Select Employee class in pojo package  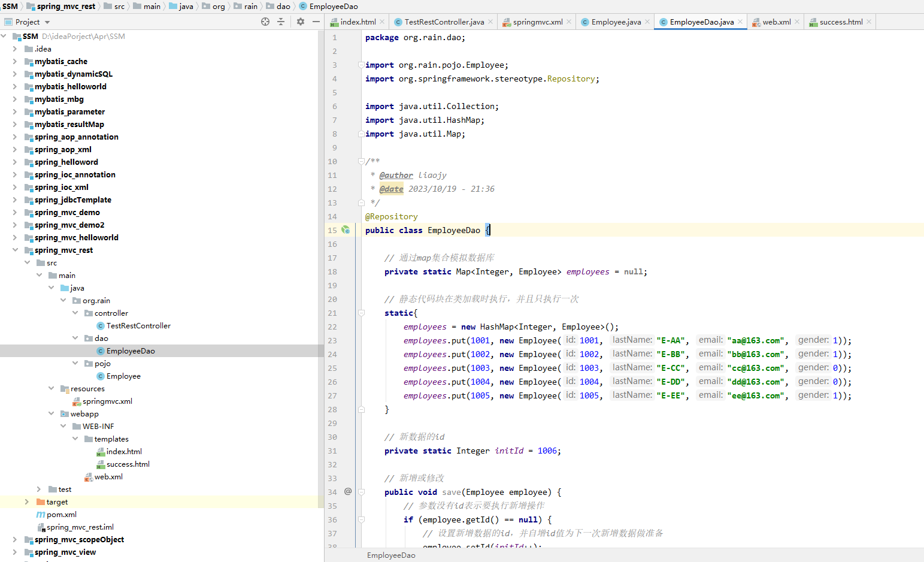click(x=123, y=376)
